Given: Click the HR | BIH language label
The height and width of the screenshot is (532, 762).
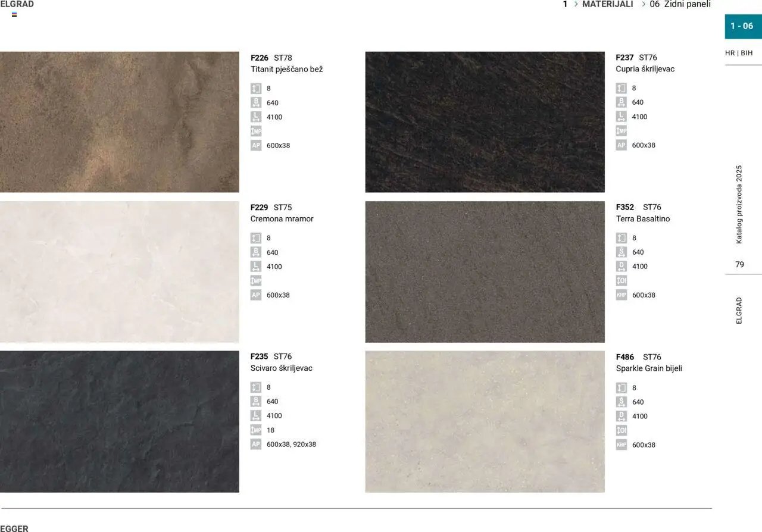Looking at the screenshot, I should pyautogui.click(x=738, y=53).
